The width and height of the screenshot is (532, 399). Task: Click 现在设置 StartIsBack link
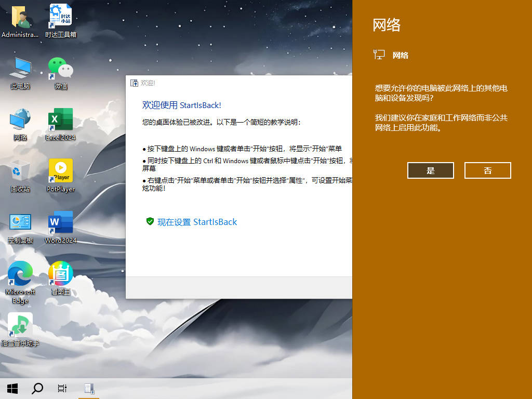pos(197,222)
